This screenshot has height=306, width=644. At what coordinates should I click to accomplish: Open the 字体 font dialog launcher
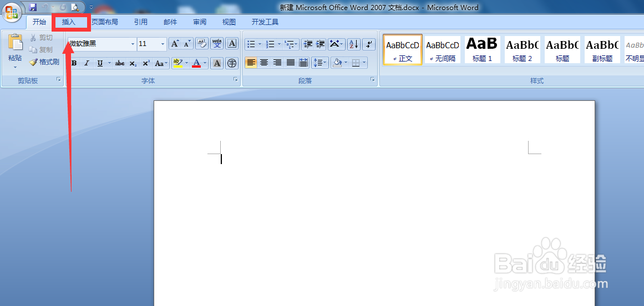[x=236, y=80]
